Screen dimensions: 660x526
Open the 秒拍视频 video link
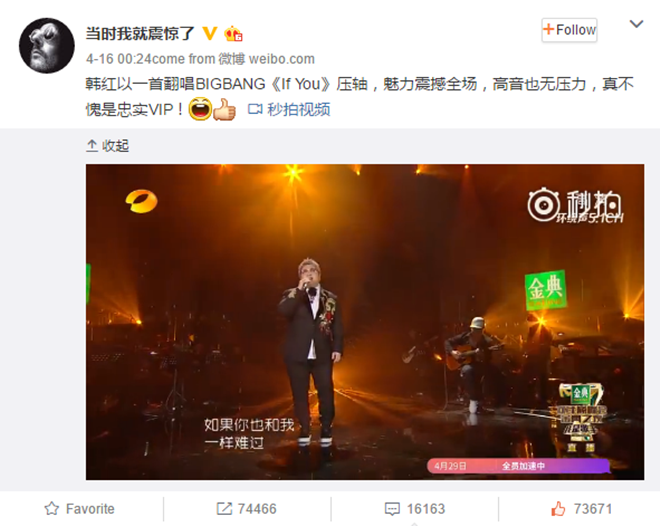299,109
